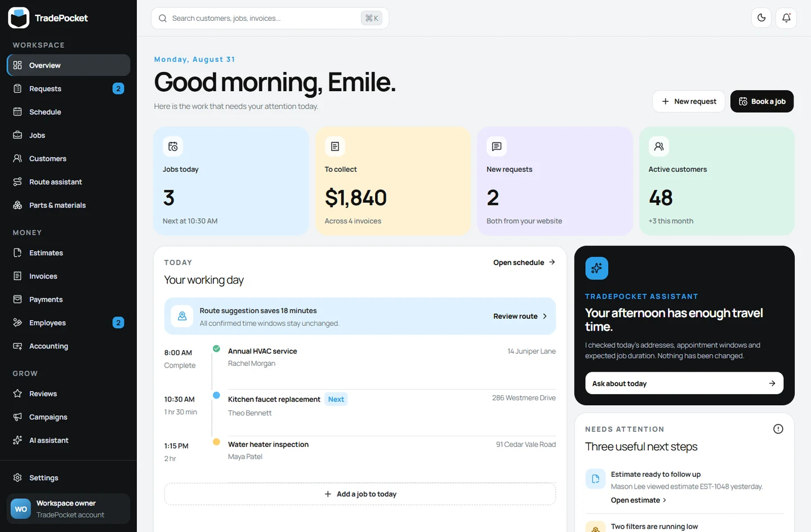The width and height of the screenshot is (811, 532).
Task: Click the TradePocket Assistant sparkle icon
Action: 596,269
